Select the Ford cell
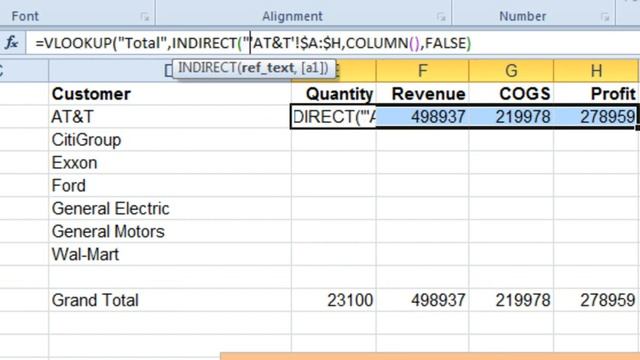This screenshot has height=360, width=640. (x=170, y=186)
